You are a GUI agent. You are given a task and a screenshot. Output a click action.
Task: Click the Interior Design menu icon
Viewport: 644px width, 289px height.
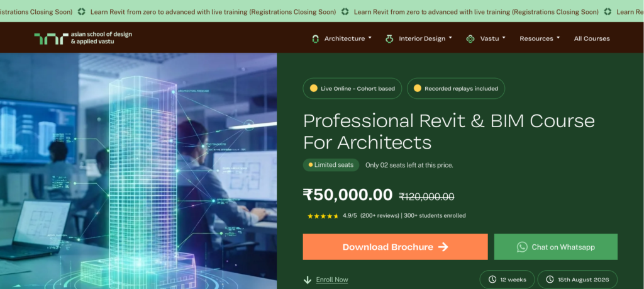point(389,38)
